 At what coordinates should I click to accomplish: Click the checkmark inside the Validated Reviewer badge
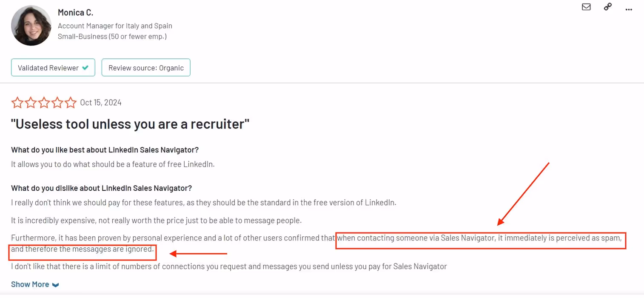coord(85,67)
